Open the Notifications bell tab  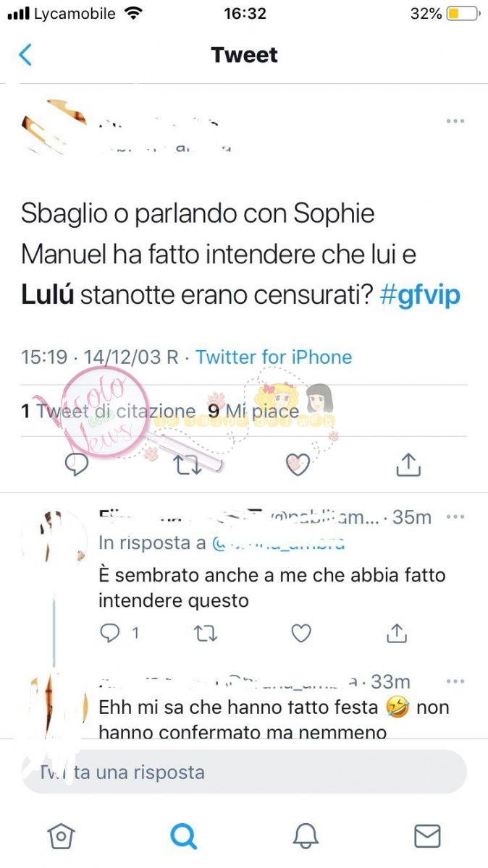coord(306,836)
